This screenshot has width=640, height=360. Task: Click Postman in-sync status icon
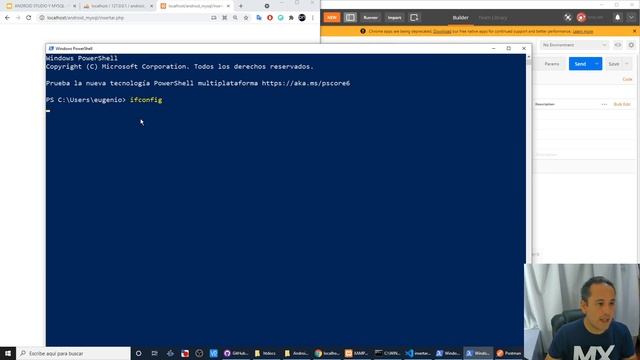[581, 18]
